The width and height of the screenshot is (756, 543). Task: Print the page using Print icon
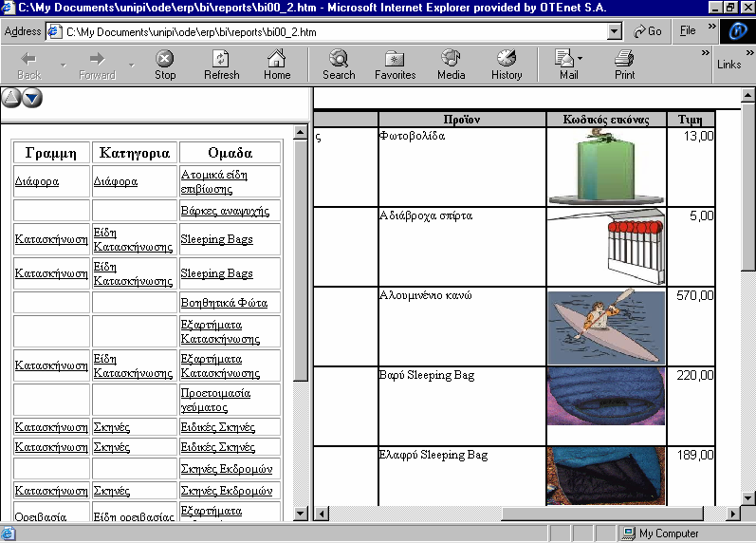tap(624, 59)
